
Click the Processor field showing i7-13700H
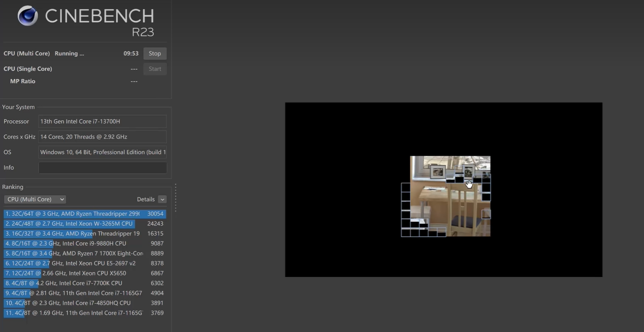102,122
